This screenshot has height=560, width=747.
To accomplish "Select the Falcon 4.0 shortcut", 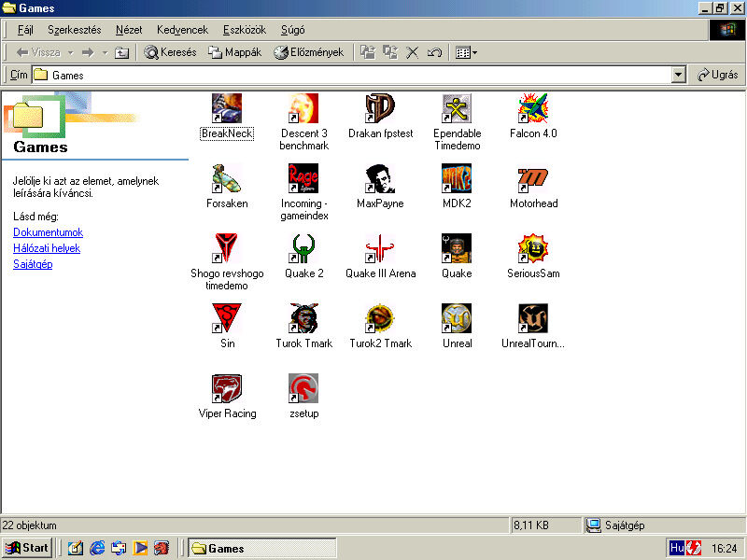I will tap(533, 108).
